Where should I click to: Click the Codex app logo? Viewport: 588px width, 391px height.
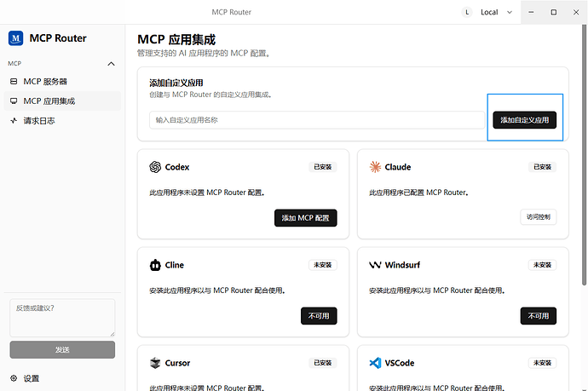click(155, 167)
